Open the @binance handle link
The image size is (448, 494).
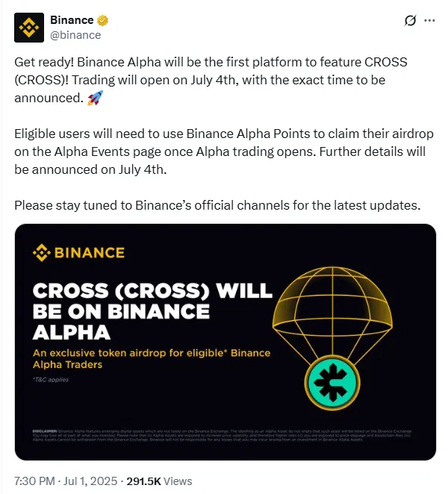point(75,34)
